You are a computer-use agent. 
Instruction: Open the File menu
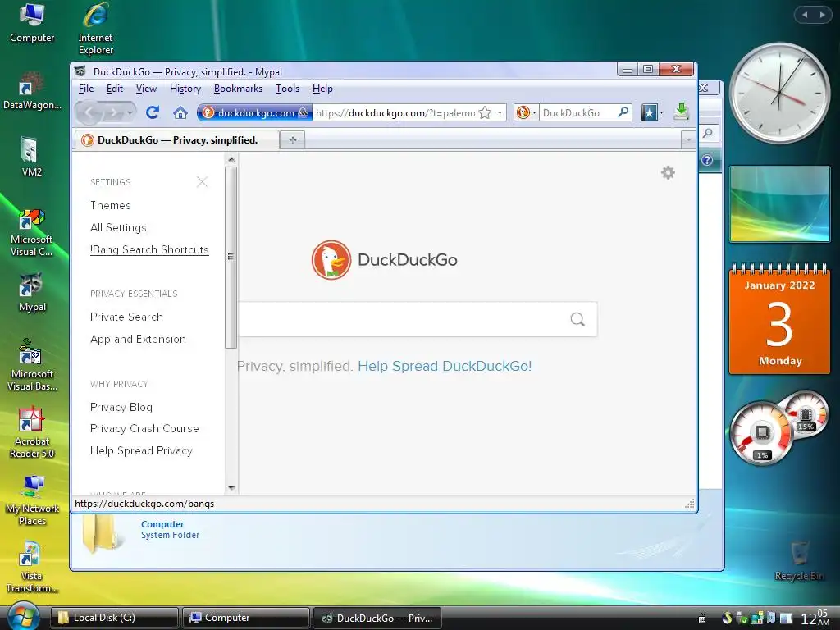pyautogui.click(x=85, y=89)
